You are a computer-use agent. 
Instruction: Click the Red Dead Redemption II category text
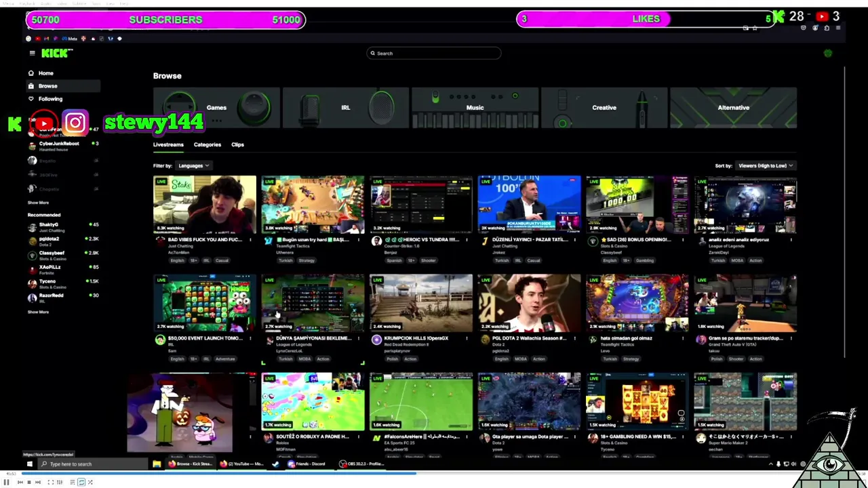point(407,344)
